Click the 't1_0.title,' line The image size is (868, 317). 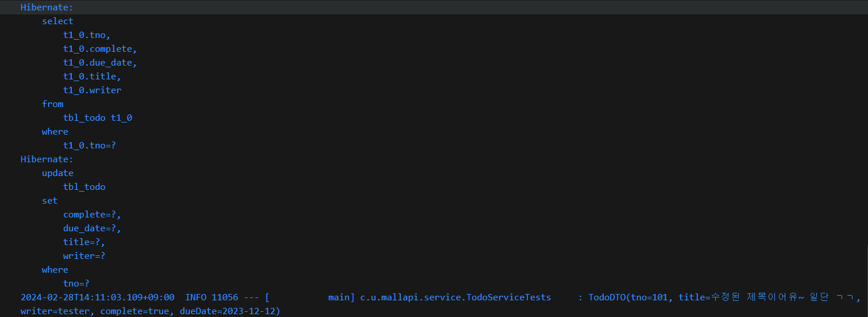click(92, 77)
